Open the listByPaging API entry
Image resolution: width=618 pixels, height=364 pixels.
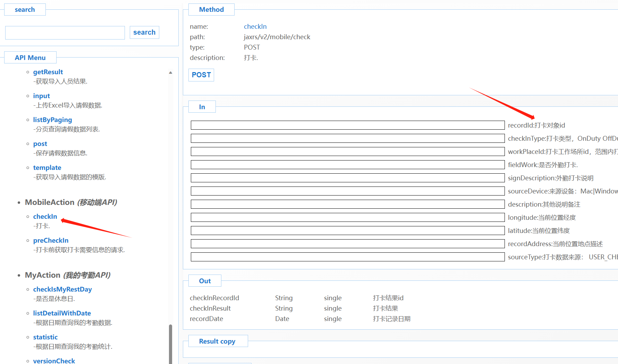[x=52, y=120]
